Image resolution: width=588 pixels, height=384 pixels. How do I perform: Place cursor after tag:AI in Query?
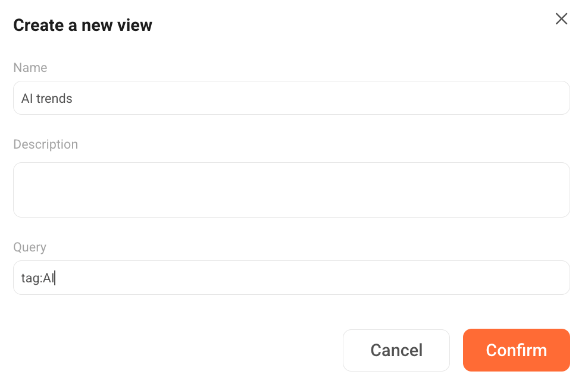[x=57, y=278]
